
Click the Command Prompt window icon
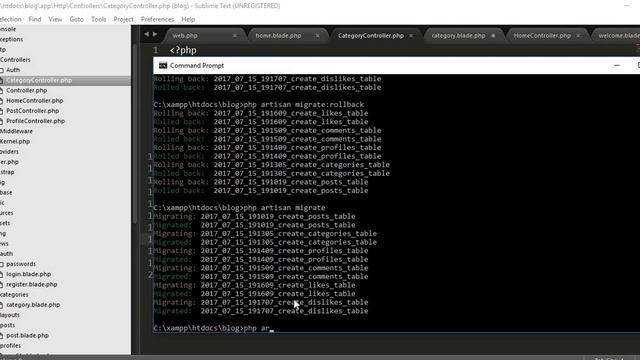tap(163, 65)
